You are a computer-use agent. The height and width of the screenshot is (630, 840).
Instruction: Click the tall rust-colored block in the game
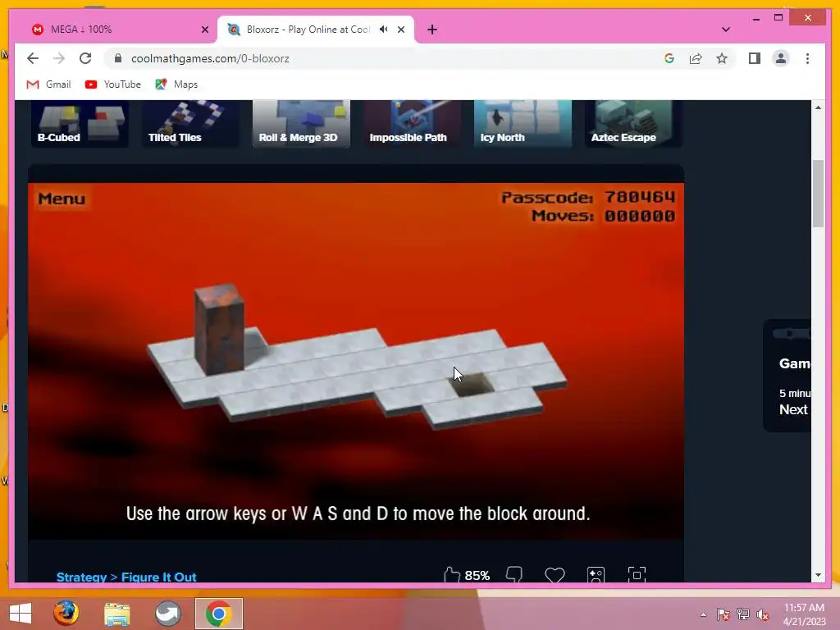click(220, 329)
